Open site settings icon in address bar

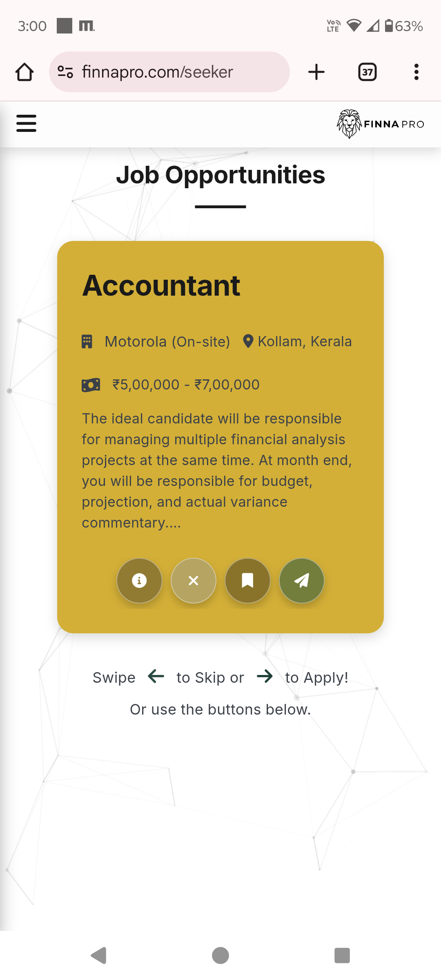[65, 72]
